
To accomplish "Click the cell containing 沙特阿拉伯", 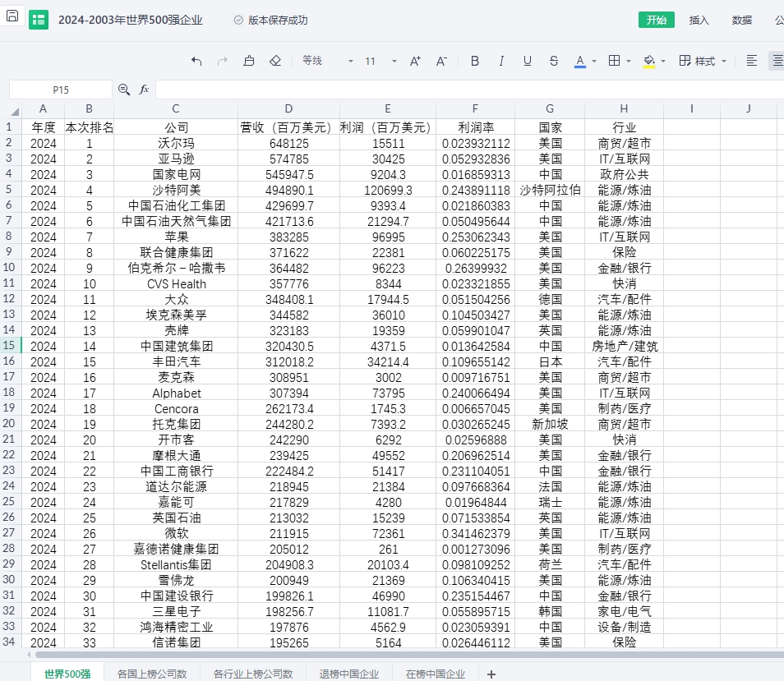I will click(550, 190).
